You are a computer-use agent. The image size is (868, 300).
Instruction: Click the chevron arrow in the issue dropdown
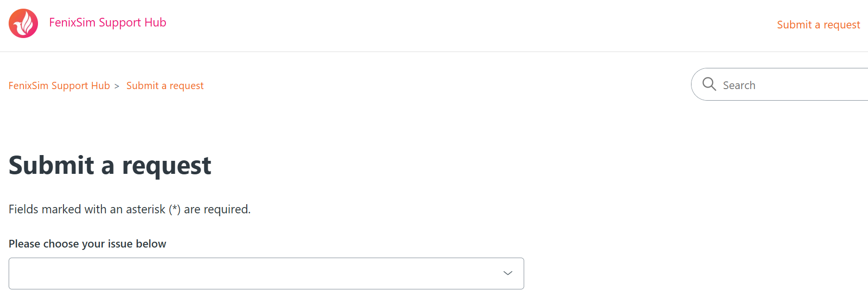coord(507,273)
